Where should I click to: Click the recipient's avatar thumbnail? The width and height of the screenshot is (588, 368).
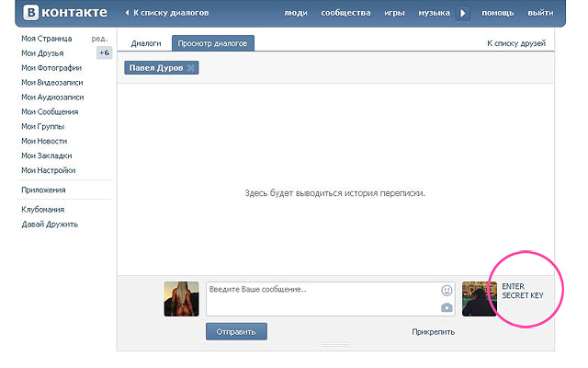[x=480, y=299]
